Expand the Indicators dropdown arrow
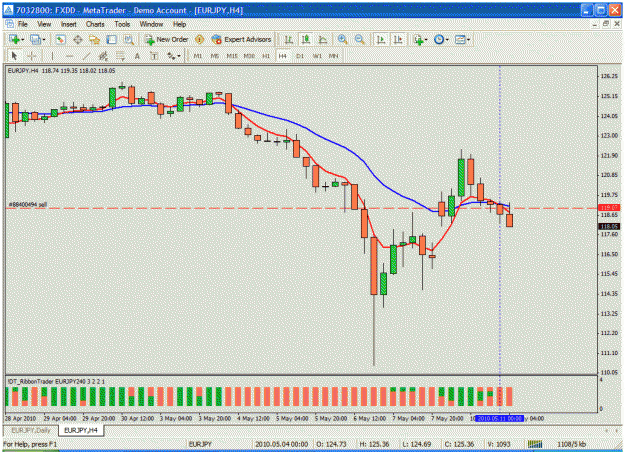This screenshot has height=452, width=625. [426, 39]
